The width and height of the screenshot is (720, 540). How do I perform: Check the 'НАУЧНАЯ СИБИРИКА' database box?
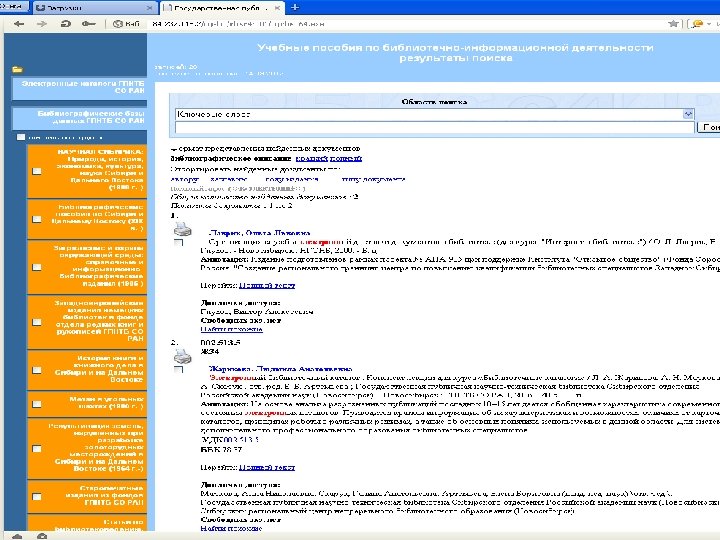click(x=37, y=171)
